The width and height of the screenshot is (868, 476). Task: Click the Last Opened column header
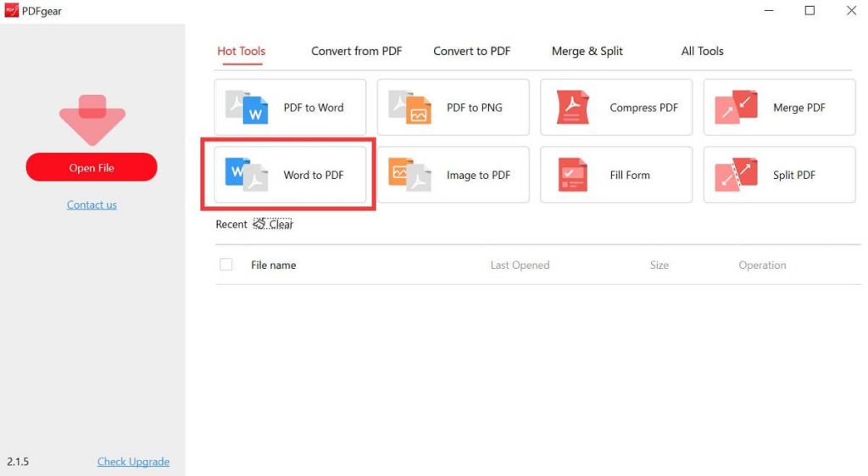(x=520, y=265)
